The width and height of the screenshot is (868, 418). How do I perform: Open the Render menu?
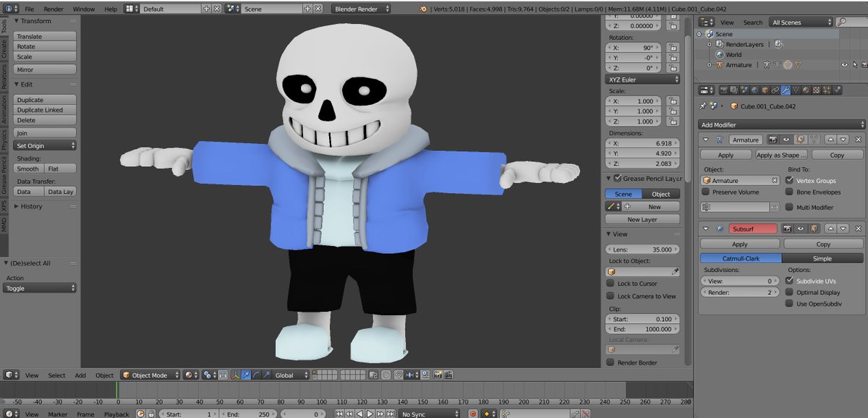tap(54, 9)
